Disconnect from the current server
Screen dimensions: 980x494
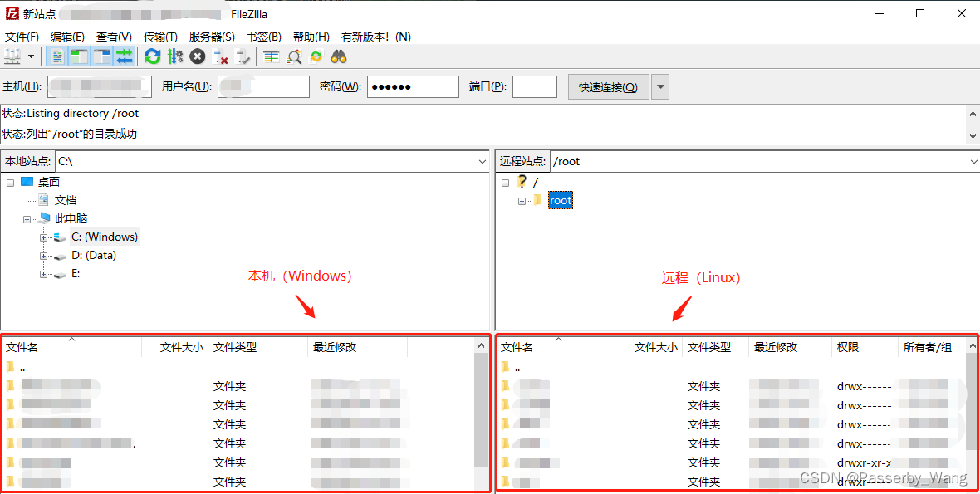pyautogui.click(x=220, y=56)
